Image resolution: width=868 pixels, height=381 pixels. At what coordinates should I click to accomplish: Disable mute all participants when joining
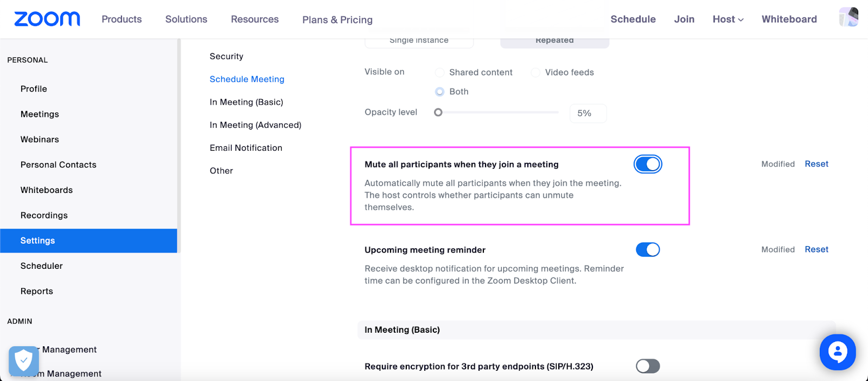click(647, 164)
